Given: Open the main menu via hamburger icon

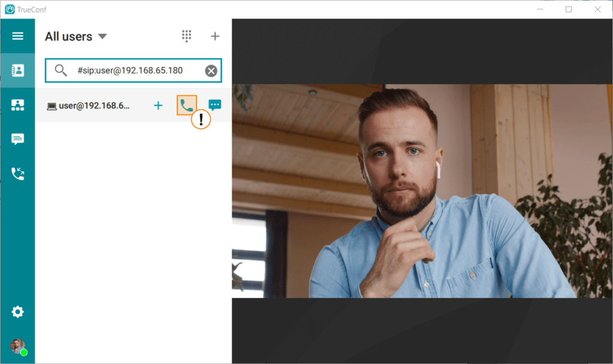Looking at the screenshot, I should [17, 36].
